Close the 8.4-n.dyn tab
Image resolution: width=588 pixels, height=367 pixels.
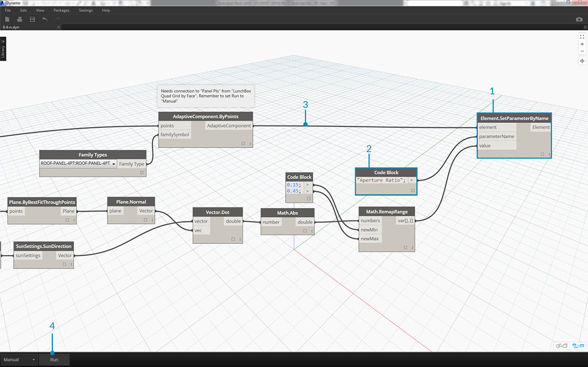pyautogui.click(x=58, y=27)
